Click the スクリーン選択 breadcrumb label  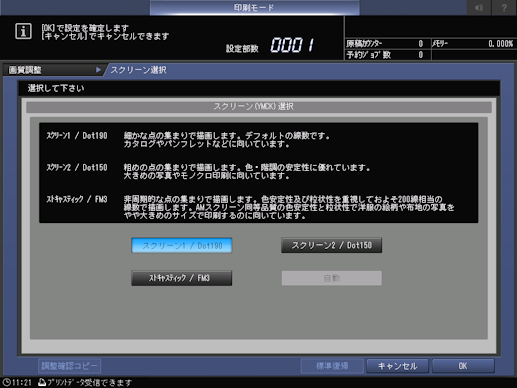click(138, 70)
